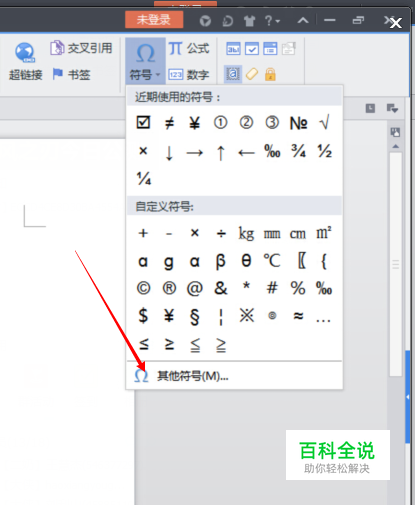
Task: Insert the ampersand & symbol
Action: [x=221, y=288]
